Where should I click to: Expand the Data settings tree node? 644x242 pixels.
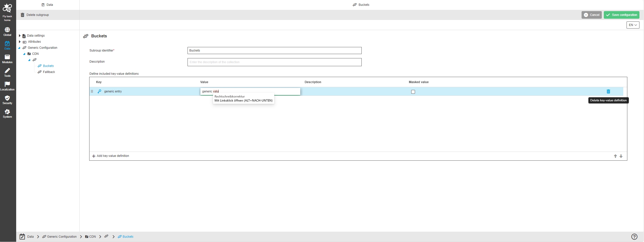[20, 36]
